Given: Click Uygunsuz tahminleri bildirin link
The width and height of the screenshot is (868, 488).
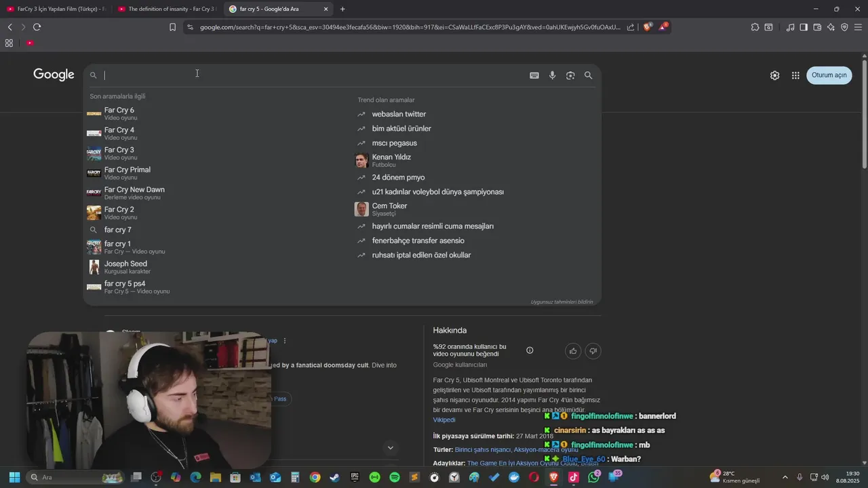Looking at the screenshot, I should point(561,302).
